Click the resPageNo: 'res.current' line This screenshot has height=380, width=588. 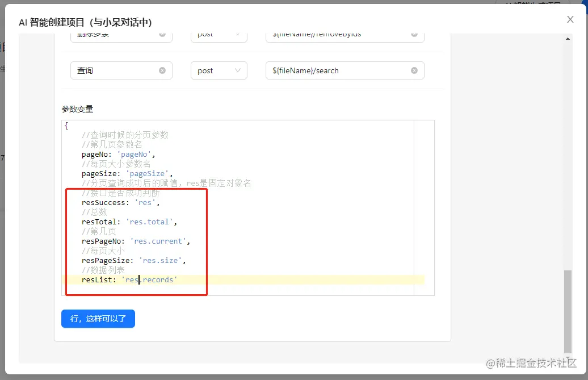pos(136,241)
